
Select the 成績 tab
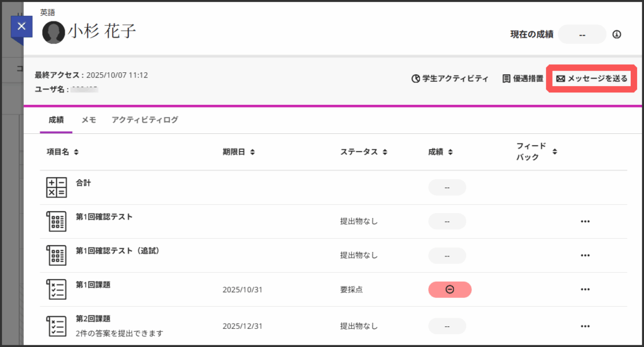[56, 119]
